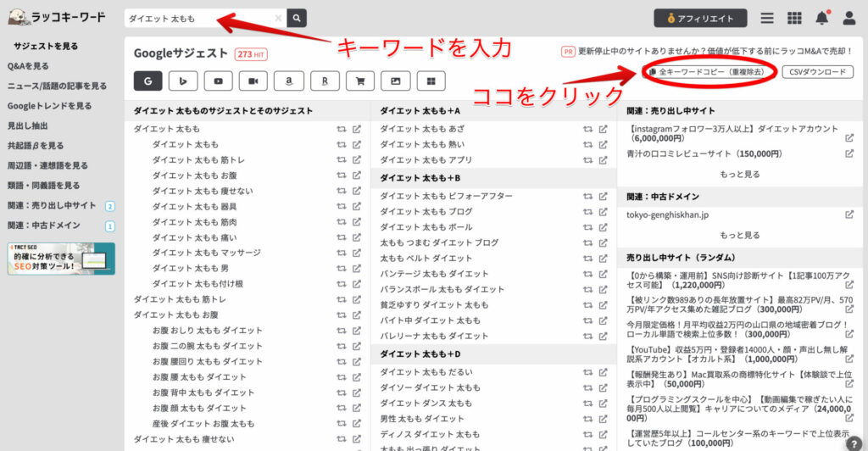This screenshot has width=868, height=451.
Task: Open the Mac買取系の商標特化サイト listing
Action: click(x=737, y=379)
